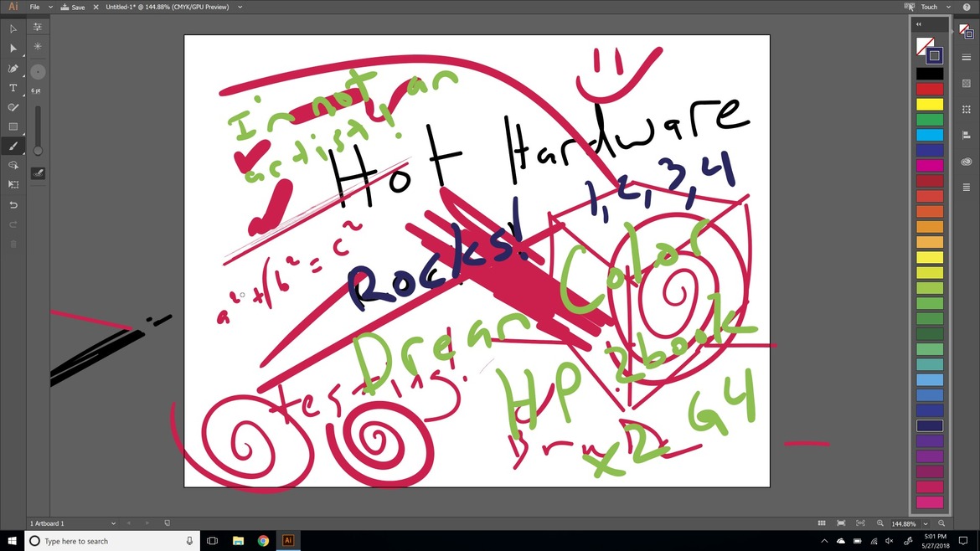Open the zoom percentage dropdown arrow

926,524
